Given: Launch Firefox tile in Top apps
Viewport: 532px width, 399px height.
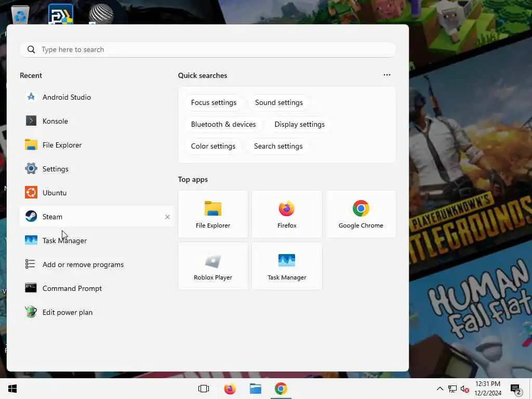Looking at the screenshot, I should (x=287, y=214).
